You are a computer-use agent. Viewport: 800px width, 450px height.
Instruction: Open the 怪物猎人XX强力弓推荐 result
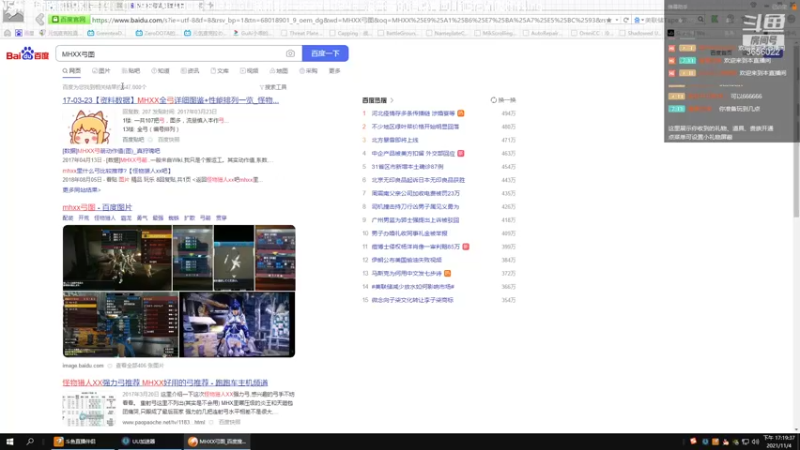pyautogui.click(x=165, y=382)
